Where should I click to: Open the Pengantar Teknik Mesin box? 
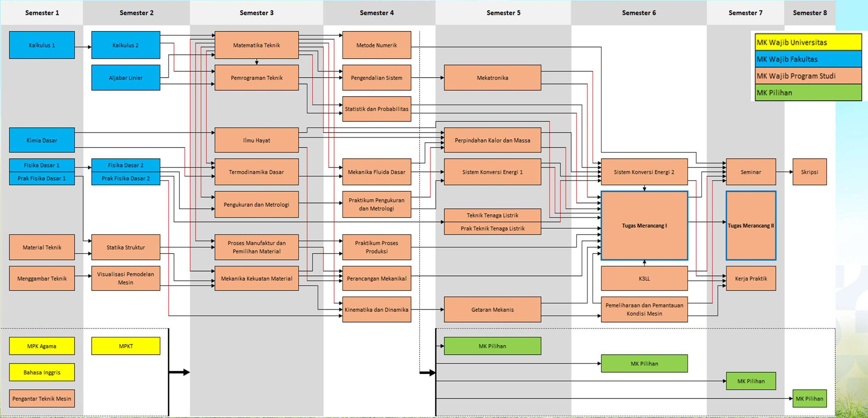coord(41,398)
